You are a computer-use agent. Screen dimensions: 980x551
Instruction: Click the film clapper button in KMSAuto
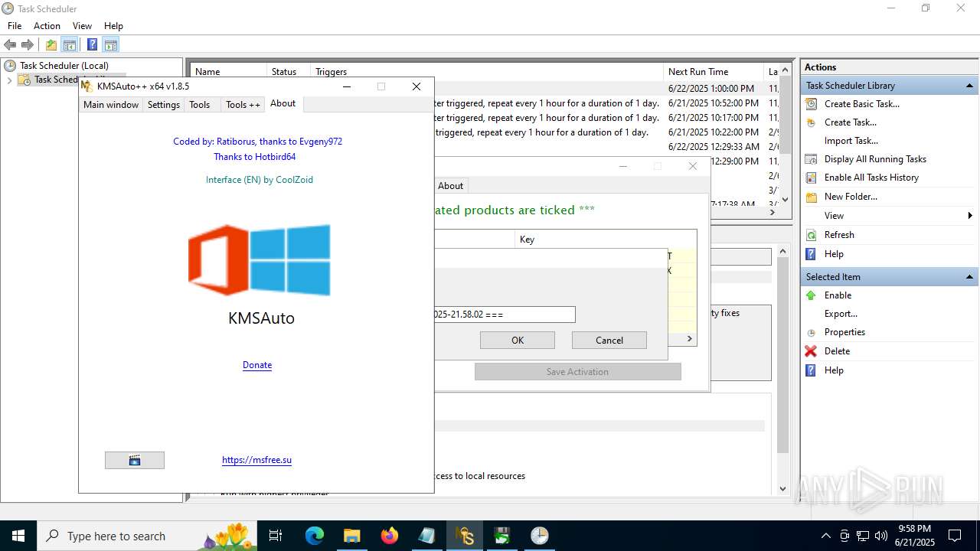pos(135,460)
